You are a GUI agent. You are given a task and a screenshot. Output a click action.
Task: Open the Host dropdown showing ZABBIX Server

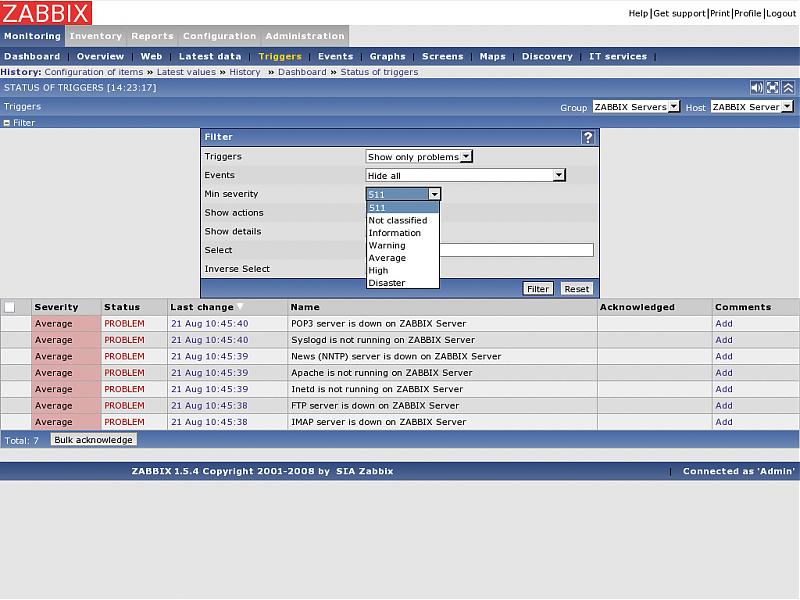752,106
